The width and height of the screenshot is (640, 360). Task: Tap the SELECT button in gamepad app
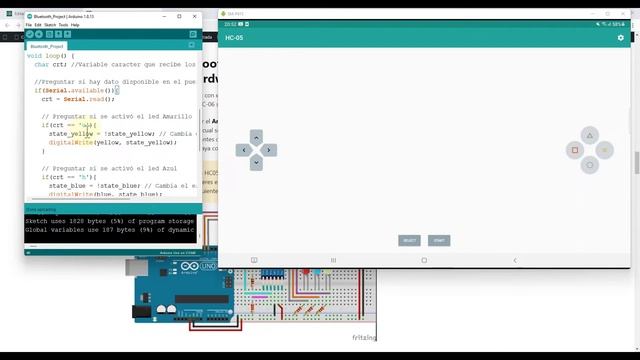coord(409,240)
